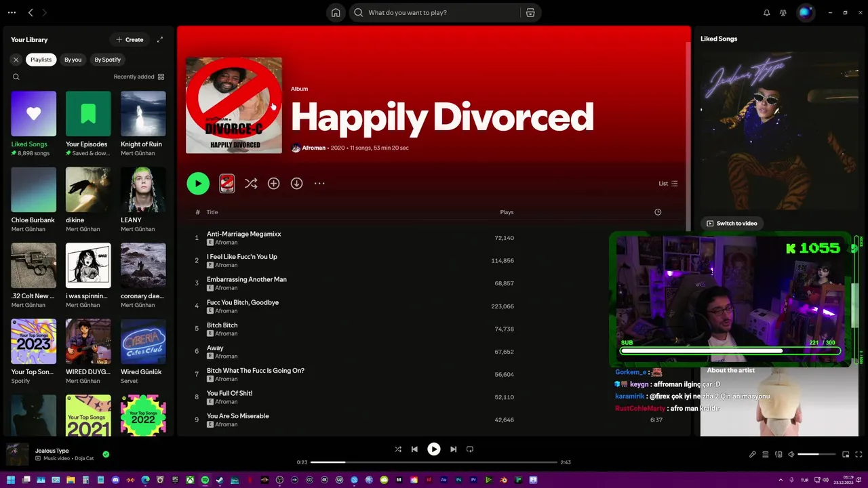The height and width of the screenshot is (488, 868).
Task: Open Connect to a device icon
Action: pos(778,454)
